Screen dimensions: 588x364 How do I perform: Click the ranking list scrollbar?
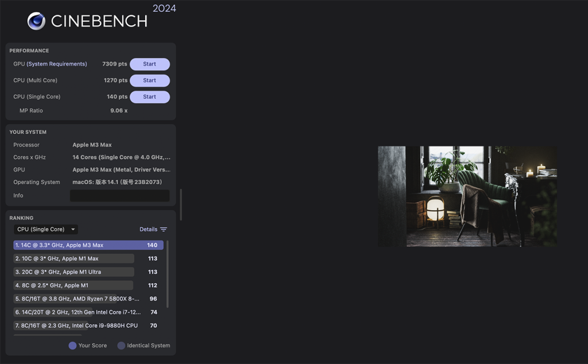[x=167, y=274]
